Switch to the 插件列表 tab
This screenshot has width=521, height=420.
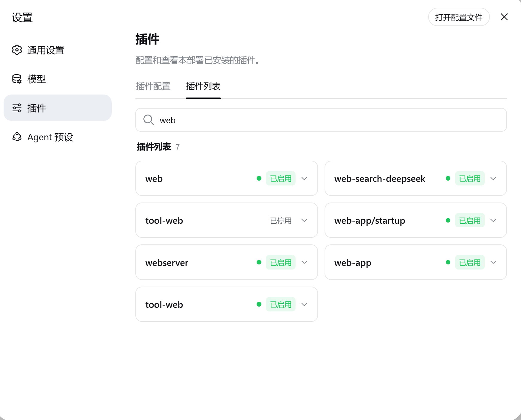coord(203,86)
